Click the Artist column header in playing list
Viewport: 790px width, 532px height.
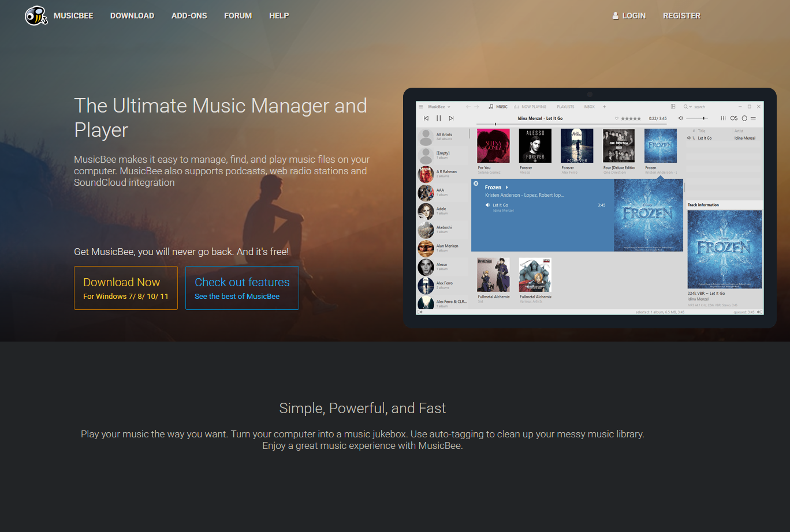[x=739, y=131]
